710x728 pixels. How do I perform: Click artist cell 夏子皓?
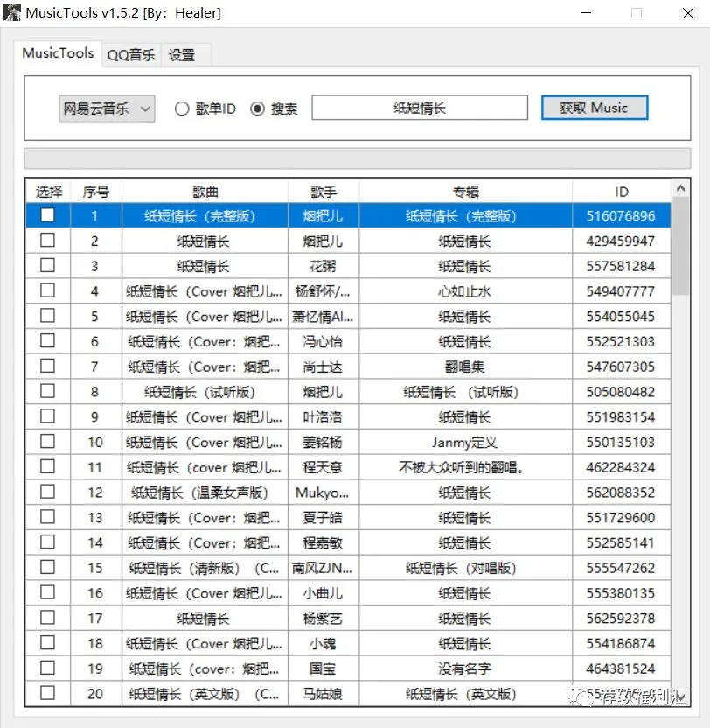pyautogui.click(x=324, y=518)
